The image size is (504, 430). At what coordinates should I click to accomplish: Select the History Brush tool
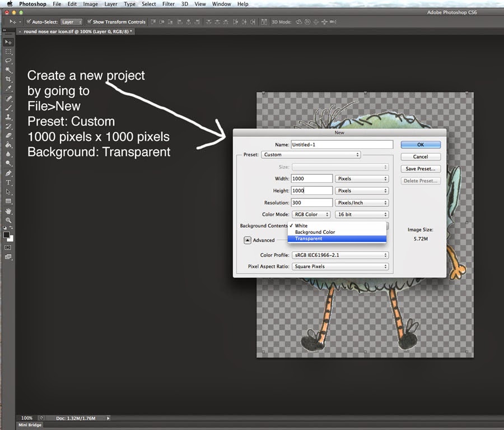pos(8,126)
